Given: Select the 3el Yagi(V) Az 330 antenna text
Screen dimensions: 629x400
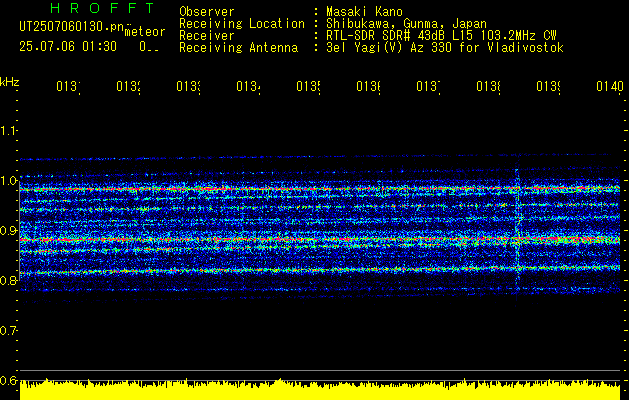Looking at the screenshot, I should (445, 48).
